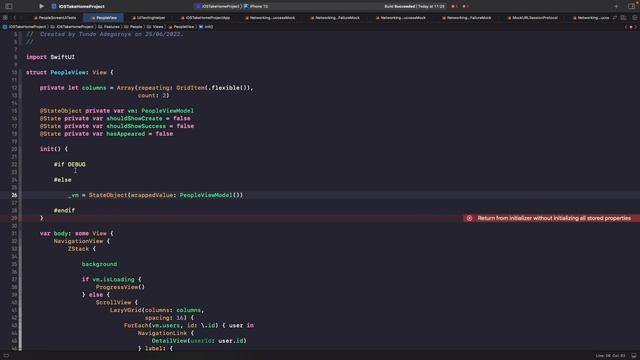640x360 pixels.
Task: Open the second Networking..FailureMock tab
Action: [467, 18]
